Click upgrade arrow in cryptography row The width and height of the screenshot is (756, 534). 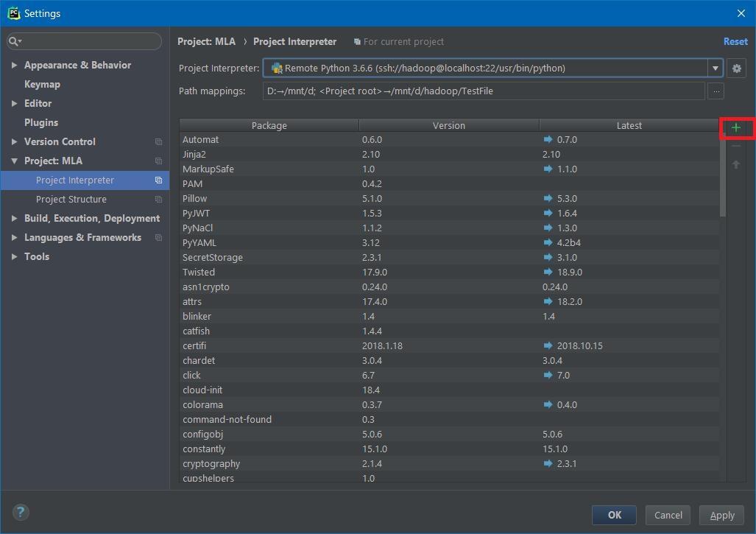point(548,463)
